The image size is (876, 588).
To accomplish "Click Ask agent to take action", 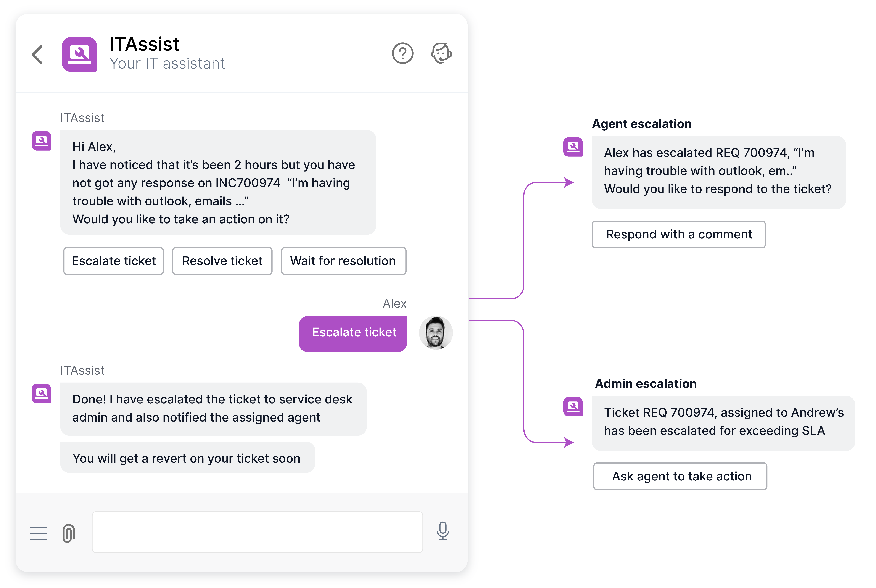I will 680,476.
